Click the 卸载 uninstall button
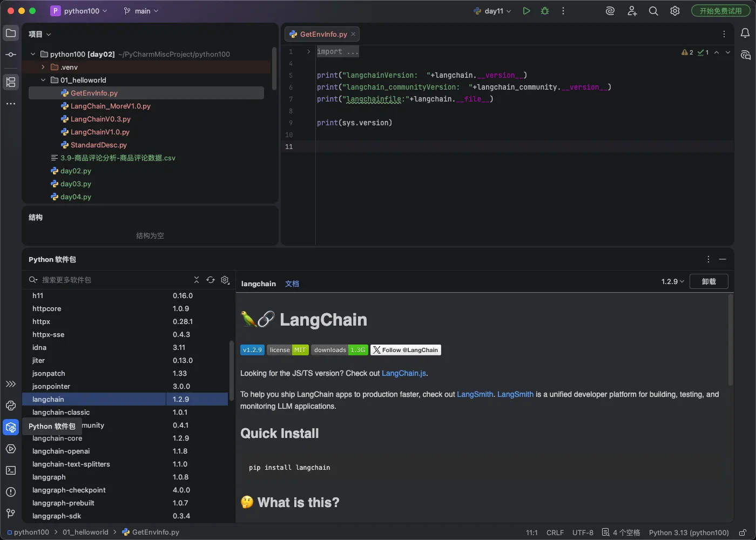Screen dimensions: 756x540 coord(709,281)
